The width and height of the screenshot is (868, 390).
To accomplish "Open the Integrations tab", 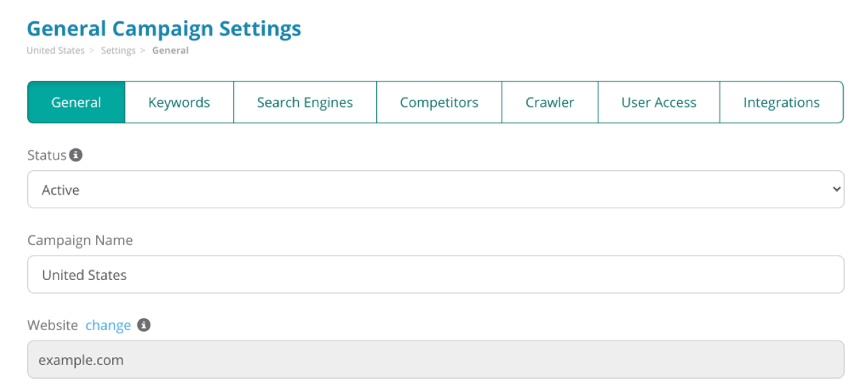I will pos(781,102).
